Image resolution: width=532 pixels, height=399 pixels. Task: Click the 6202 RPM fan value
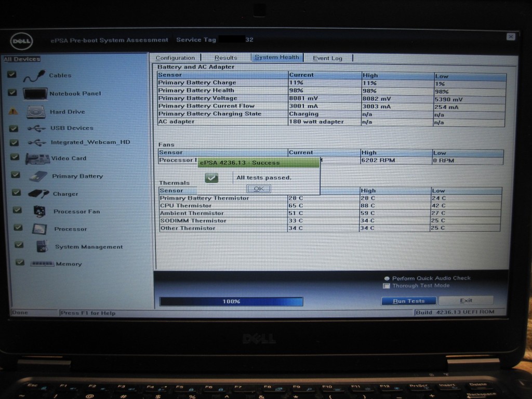tap(378, 160)
